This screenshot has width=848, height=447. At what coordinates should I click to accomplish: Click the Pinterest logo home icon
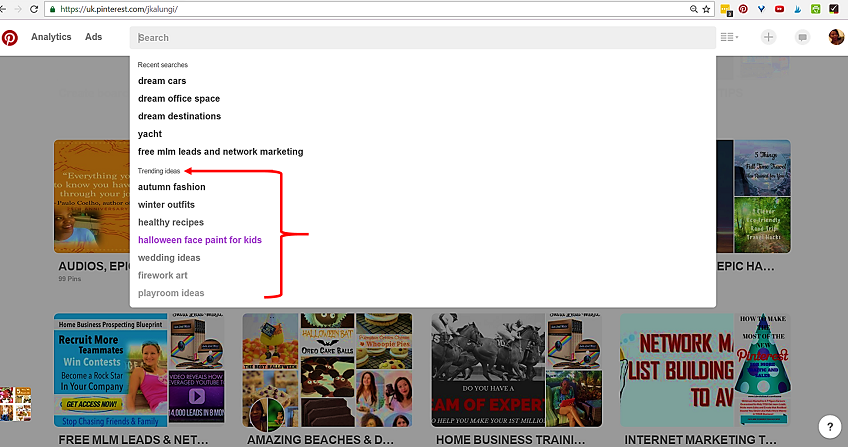(x=10, y=38)
